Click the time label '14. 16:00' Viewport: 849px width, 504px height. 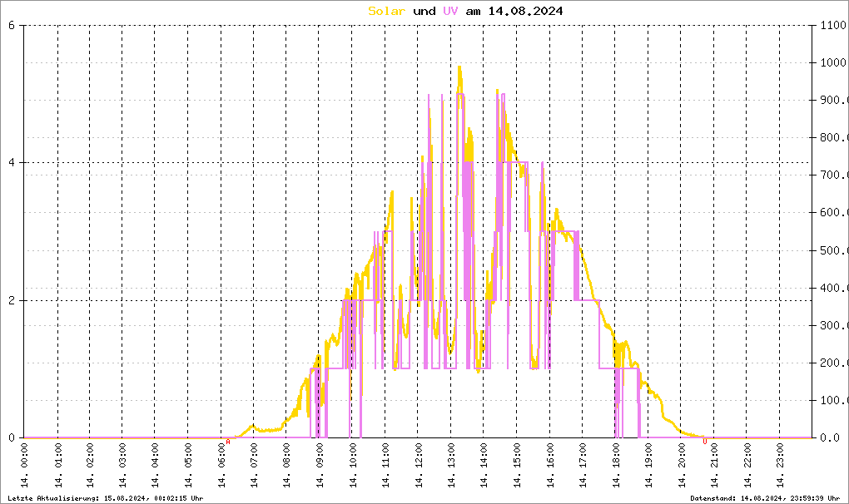(550, 465)
